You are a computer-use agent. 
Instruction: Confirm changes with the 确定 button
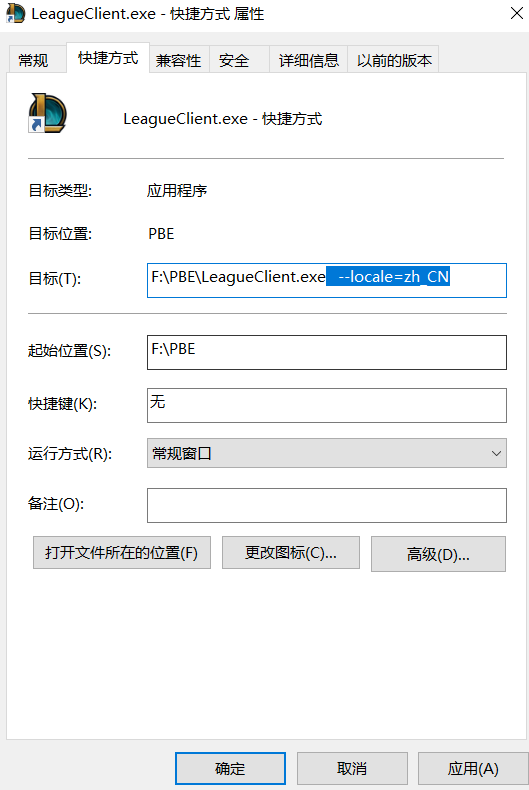click(230, 768)
